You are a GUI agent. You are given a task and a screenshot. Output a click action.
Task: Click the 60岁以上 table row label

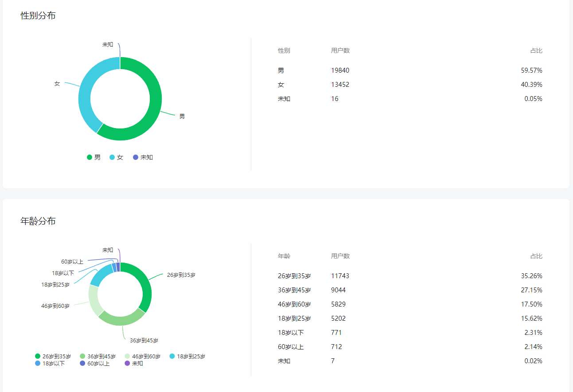pyautogui.click(x=291, y=347)
